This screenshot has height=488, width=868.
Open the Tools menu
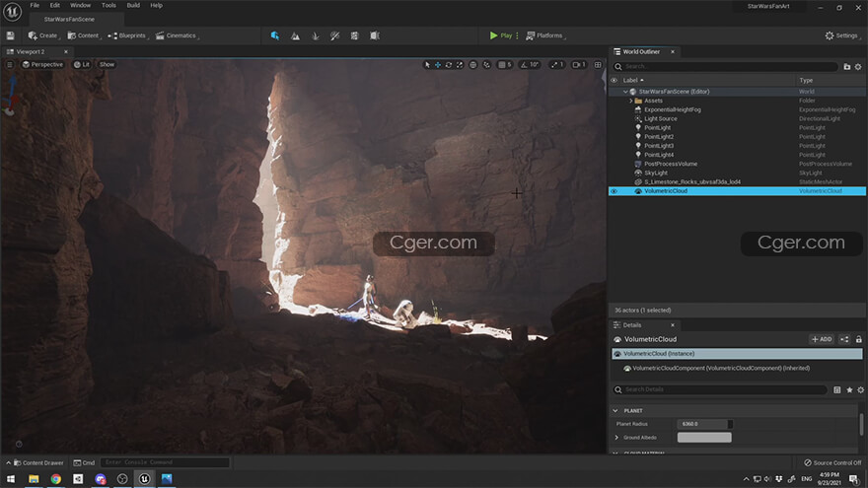[x=109, y=6]
